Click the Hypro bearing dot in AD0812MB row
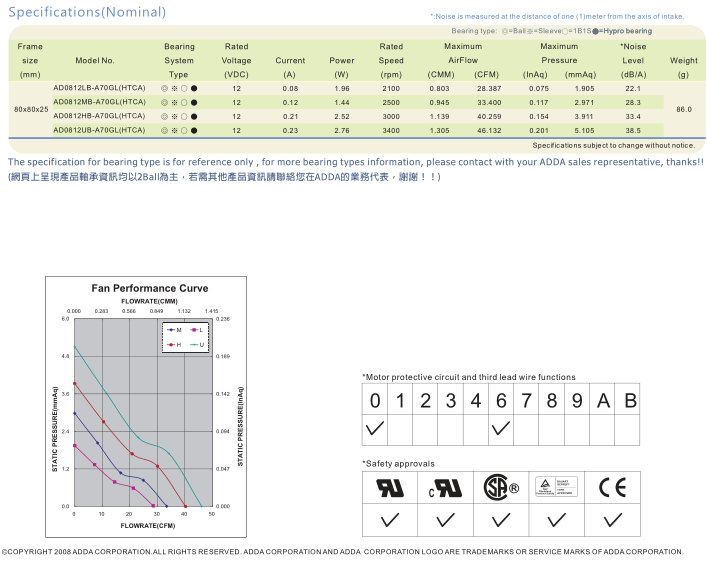The image size is (707, 563). (194, 102)
